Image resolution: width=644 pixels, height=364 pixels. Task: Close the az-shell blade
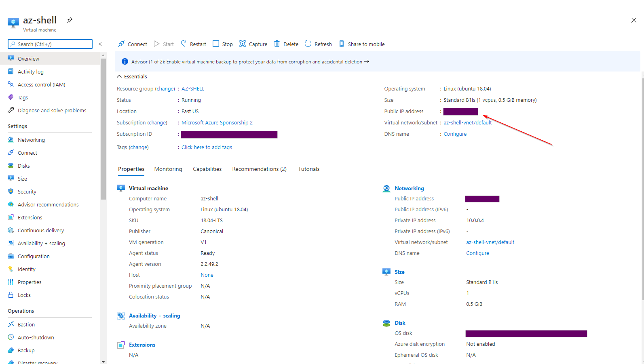(633, 20)
